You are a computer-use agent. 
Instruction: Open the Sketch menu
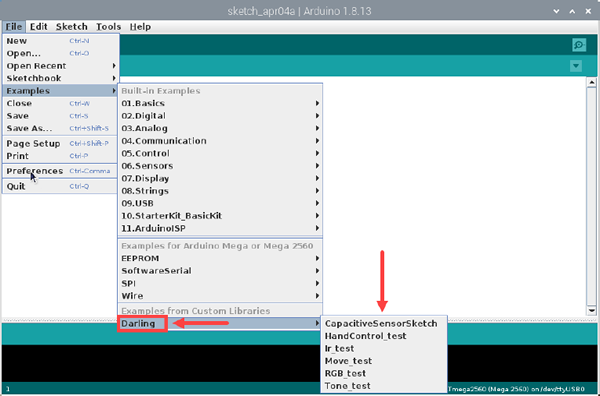(72, 27)
